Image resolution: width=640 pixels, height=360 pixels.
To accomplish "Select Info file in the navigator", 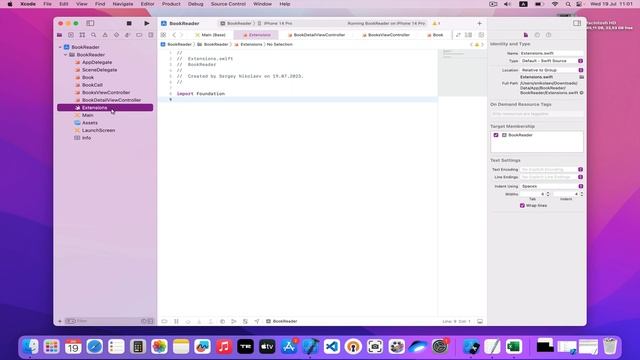I will (x=86, y=138).
